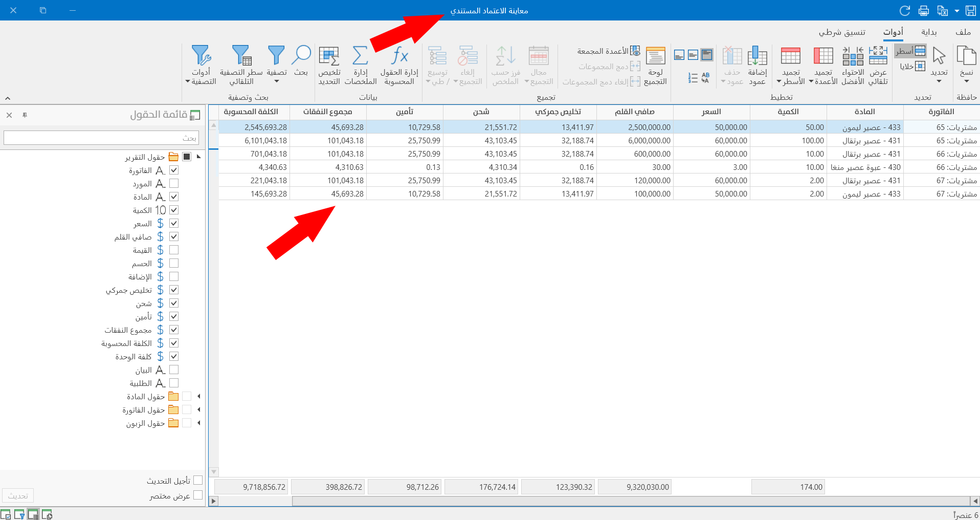
Task: Click عرض تلقائي auto width icon
Action: [x=878, y=66]
